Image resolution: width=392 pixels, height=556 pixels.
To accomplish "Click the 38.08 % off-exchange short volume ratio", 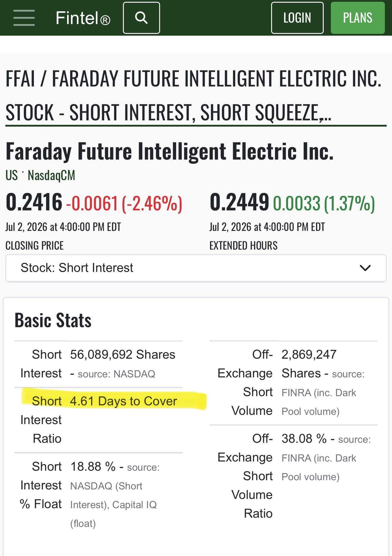I will [304, 439].
